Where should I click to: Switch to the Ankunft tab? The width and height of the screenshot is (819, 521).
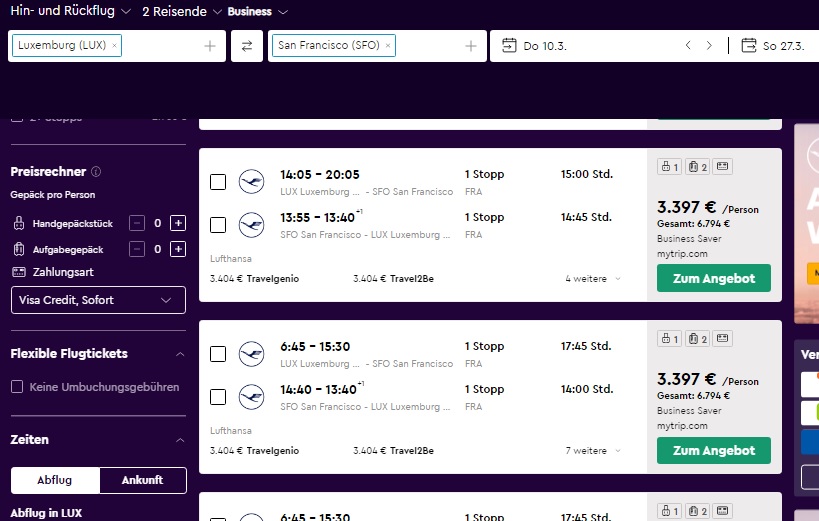[143, 480]
